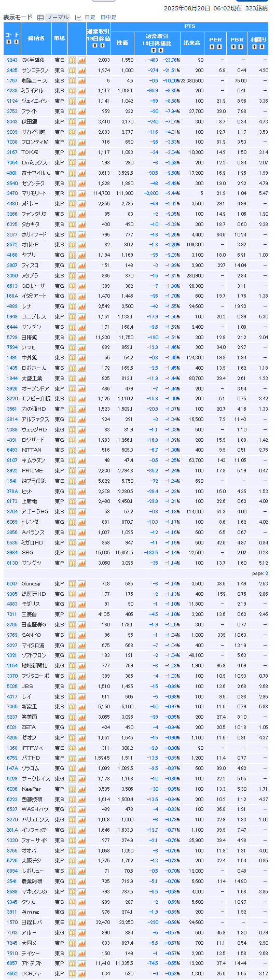Sort 19日終値比 column descending arrow

point(160,50)
